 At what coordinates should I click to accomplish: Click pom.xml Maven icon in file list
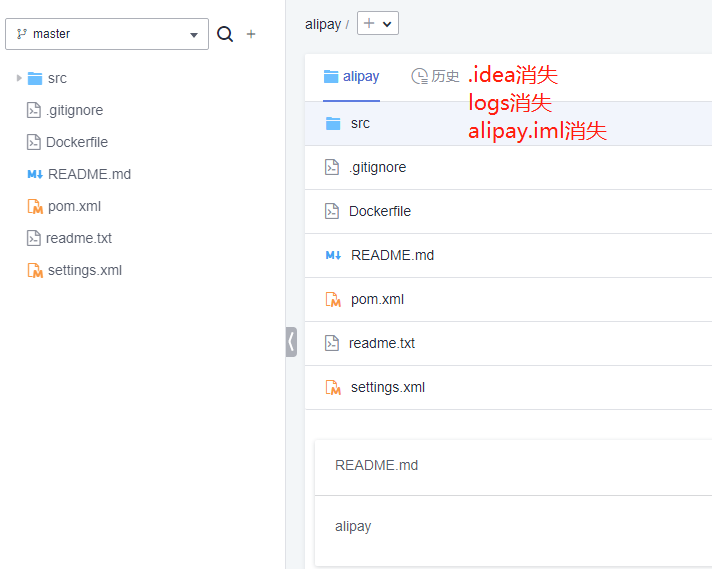(333, 299)
